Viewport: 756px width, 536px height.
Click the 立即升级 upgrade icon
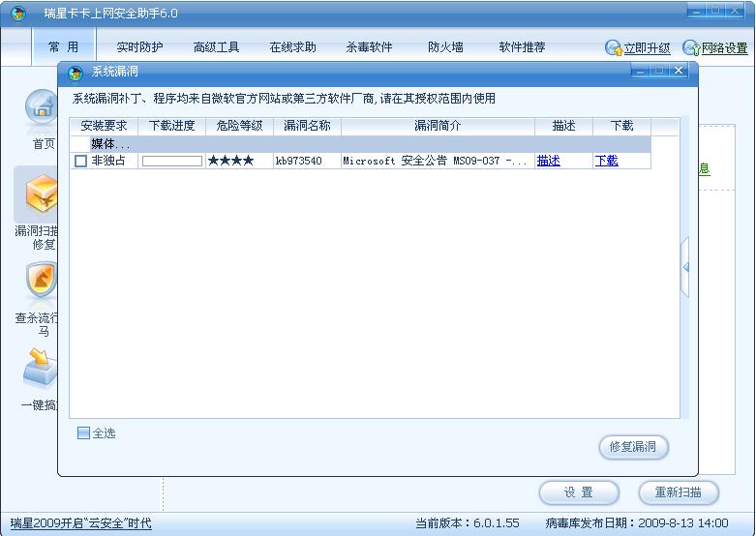614,47
